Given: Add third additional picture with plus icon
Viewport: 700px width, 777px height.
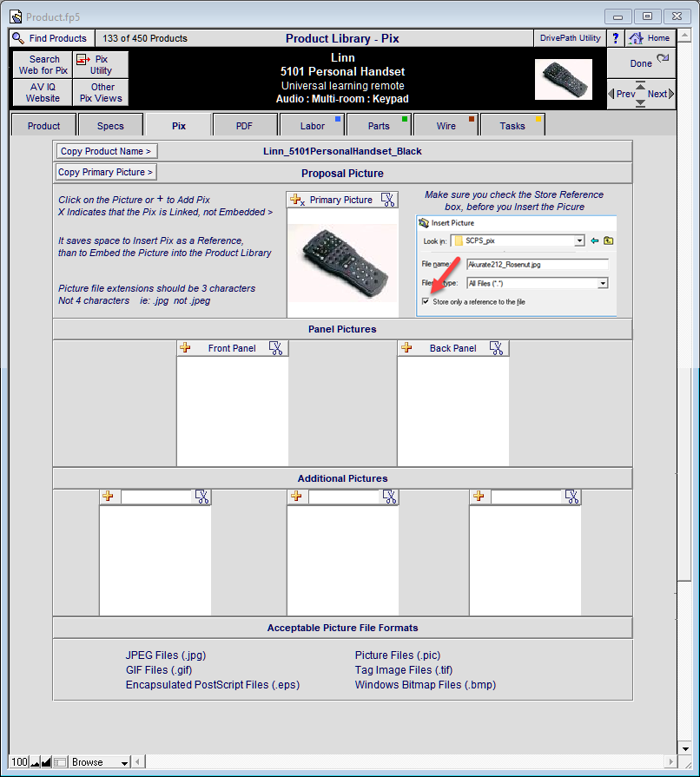Looking at the screenshot, I should point(479,496).
